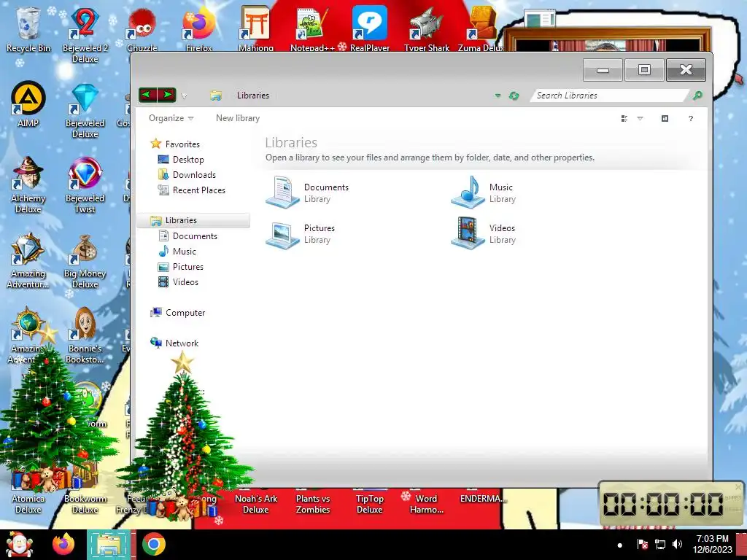Refresh the Libraries view with the green refresh icon
Image resolution: width=747 pixels, height=560 pixels.
(514, 96)
